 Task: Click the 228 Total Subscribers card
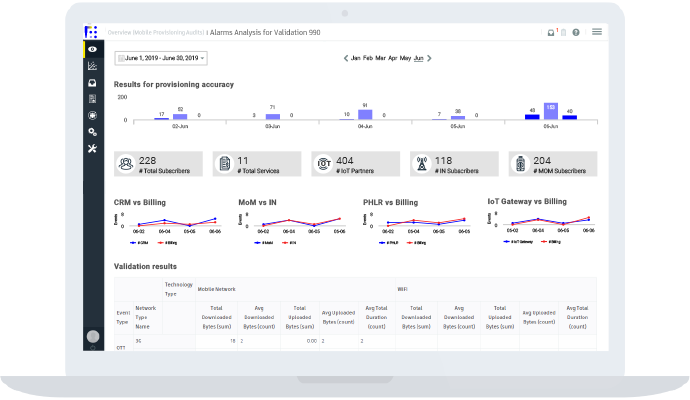158,164
